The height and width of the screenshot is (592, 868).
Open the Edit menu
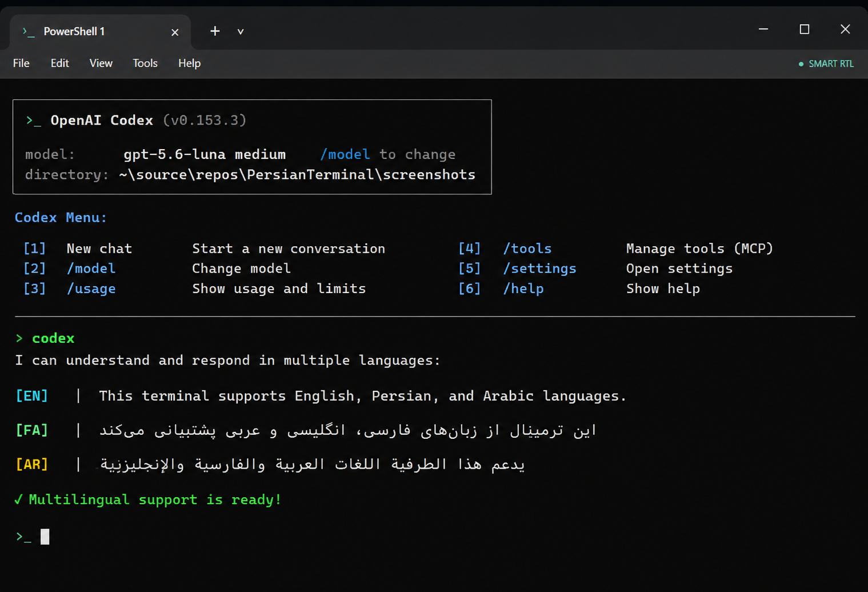pos(59,63)
